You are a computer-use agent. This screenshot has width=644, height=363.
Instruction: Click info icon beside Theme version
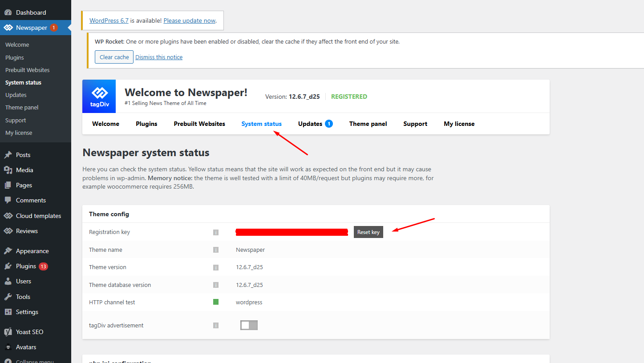(x=216, y=267)
